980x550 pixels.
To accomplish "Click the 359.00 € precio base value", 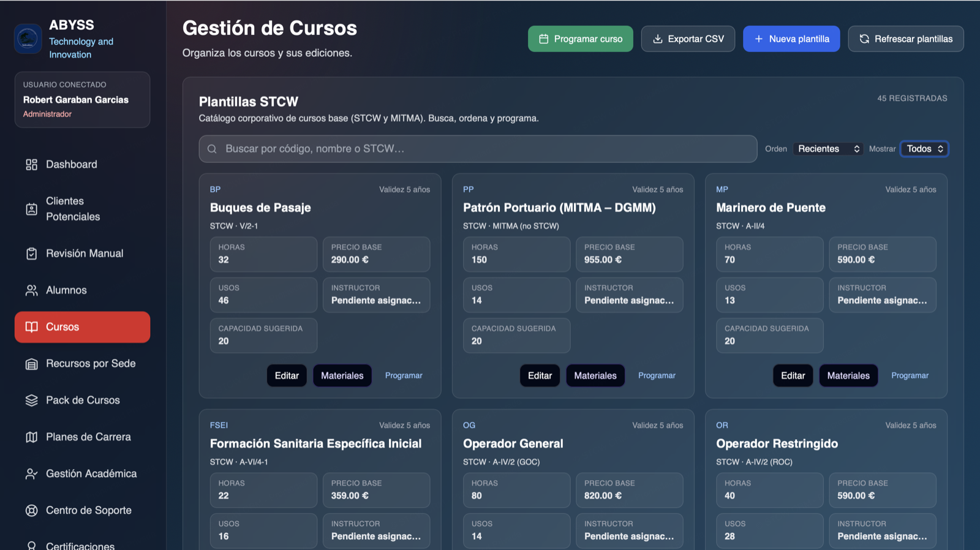I will [x=350, y=495].
